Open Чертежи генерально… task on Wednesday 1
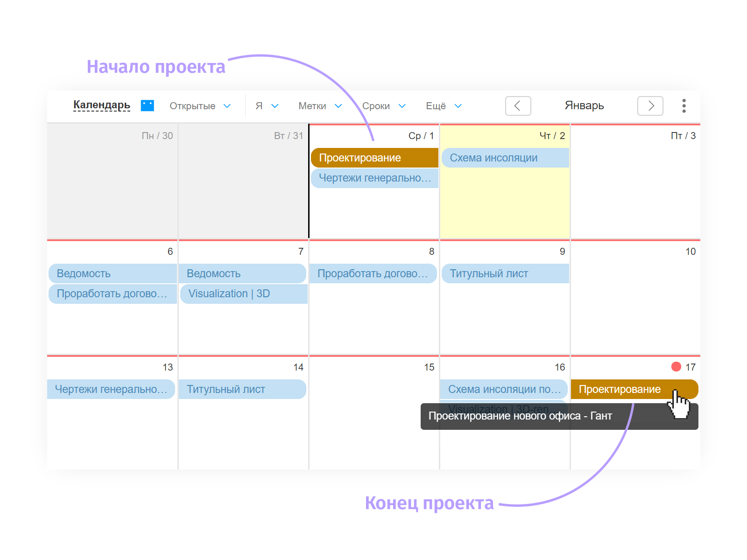747x560 pixels. (x=374, y=178)
